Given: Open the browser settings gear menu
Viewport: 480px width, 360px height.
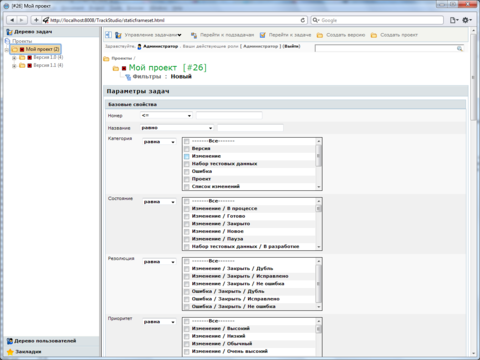Looking at the screenshot, I should tap(467, 20).
